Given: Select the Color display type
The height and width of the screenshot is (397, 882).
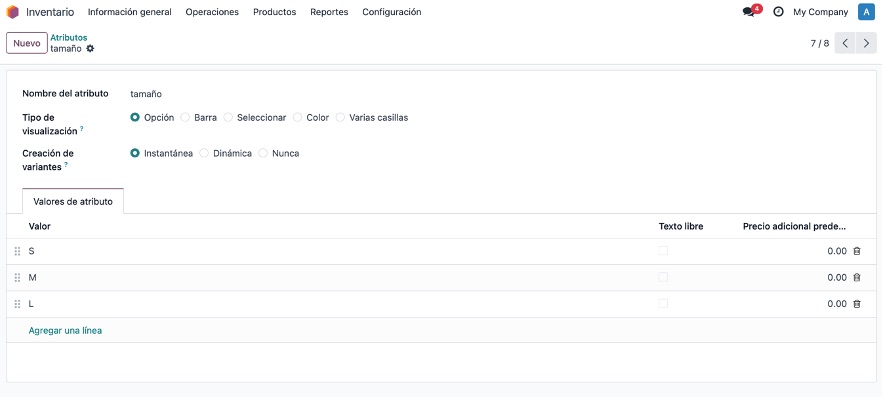Looking at the screenshot, I should [x=298, y=118].
